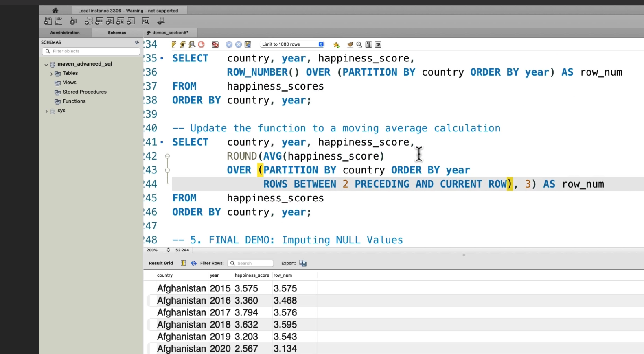
Task: Toggle the auto-commit mode icon
Action: pyautogui.click(x=248, y=44)
